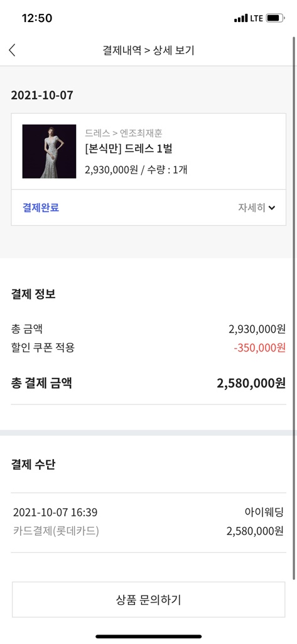Tap the 12:50 clock in status bar

[37, 18]
